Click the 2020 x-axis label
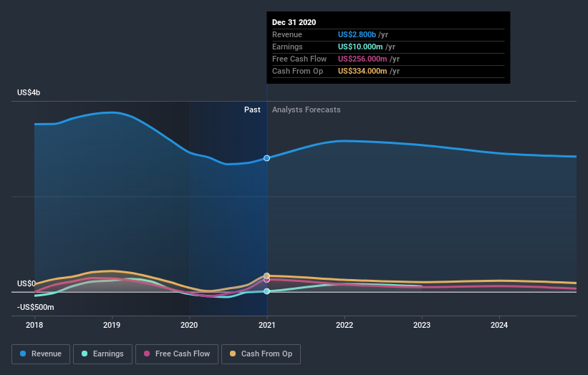The width and height of the screenshot is (588, 375). (x=189, y=325)
